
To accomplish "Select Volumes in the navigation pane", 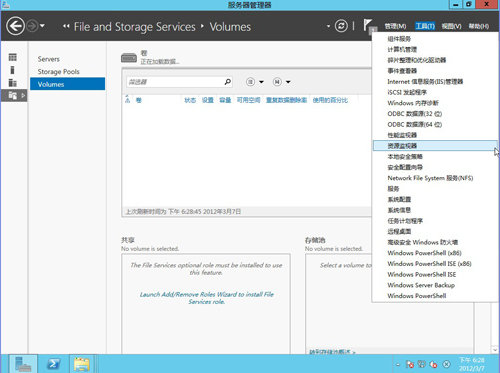I will pyautogui.click(x=67, y=84).
